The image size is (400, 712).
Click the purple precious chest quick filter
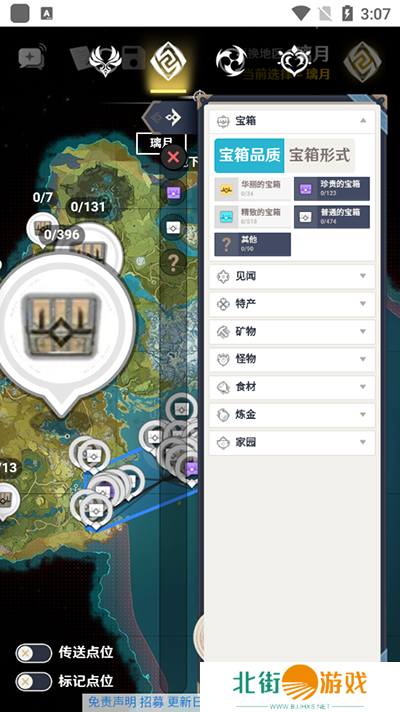173,193
